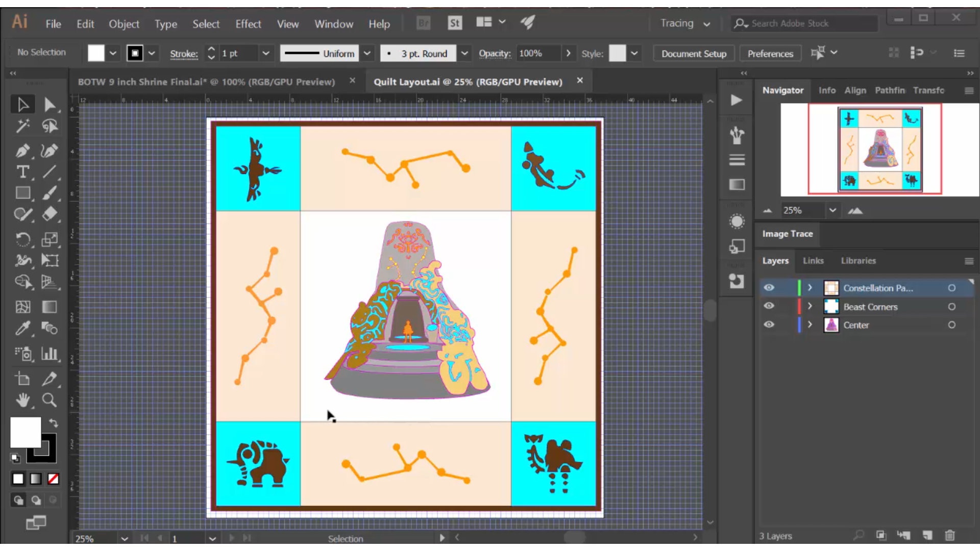Viewport: 980px width, 551px height.
Task: Select the Rectangle tool
Action: pyautogui.click(x=23, y=193)
